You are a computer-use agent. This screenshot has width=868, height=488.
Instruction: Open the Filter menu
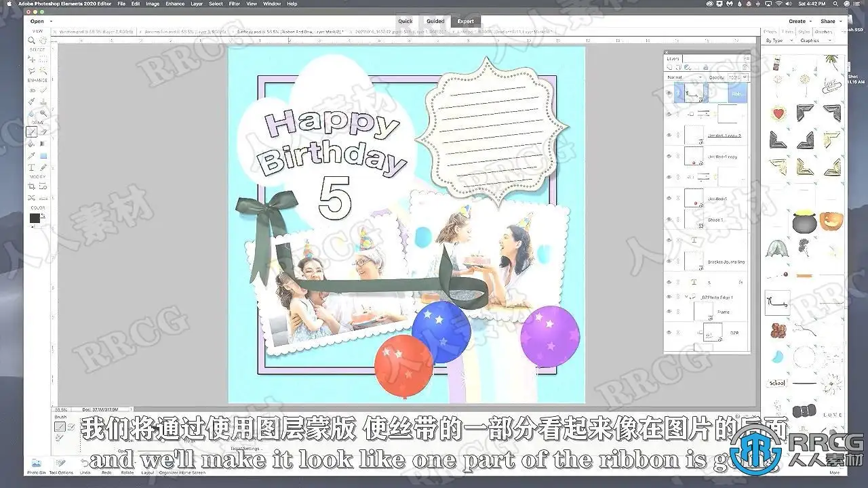point(235,4)
